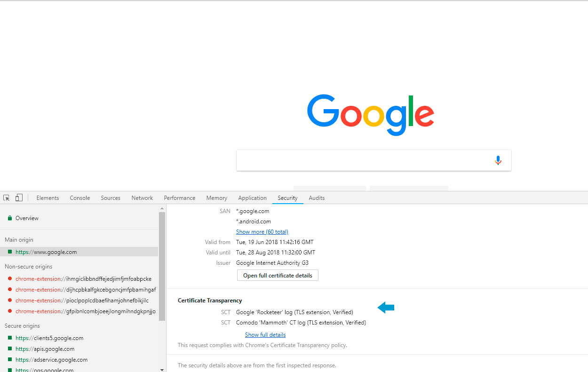Click the Show full details link

[265, 335]
